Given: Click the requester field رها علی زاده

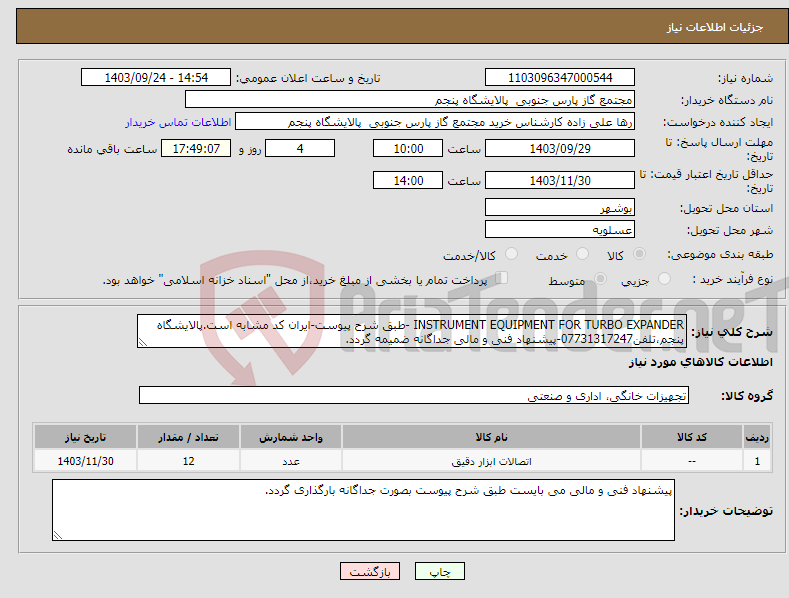Looking at the screenshot, I should pyautogui.click(x=435, y=122).
